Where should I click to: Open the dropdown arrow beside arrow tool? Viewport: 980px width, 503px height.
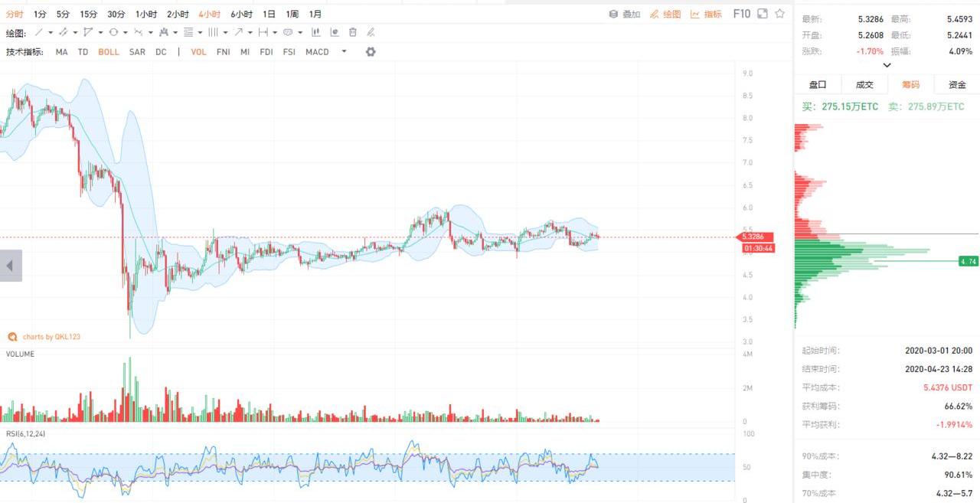click(x=250, y=33)
